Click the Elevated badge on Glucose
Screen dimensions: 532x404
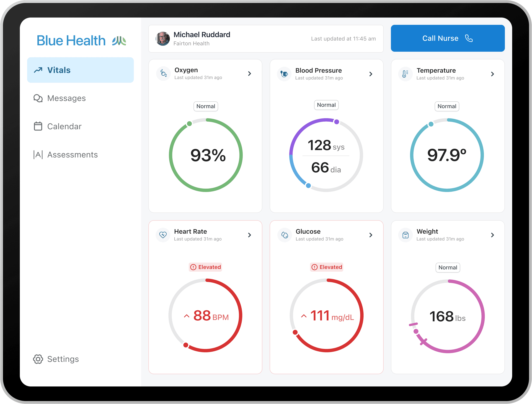pyautogui.click(x=327, y=267)
